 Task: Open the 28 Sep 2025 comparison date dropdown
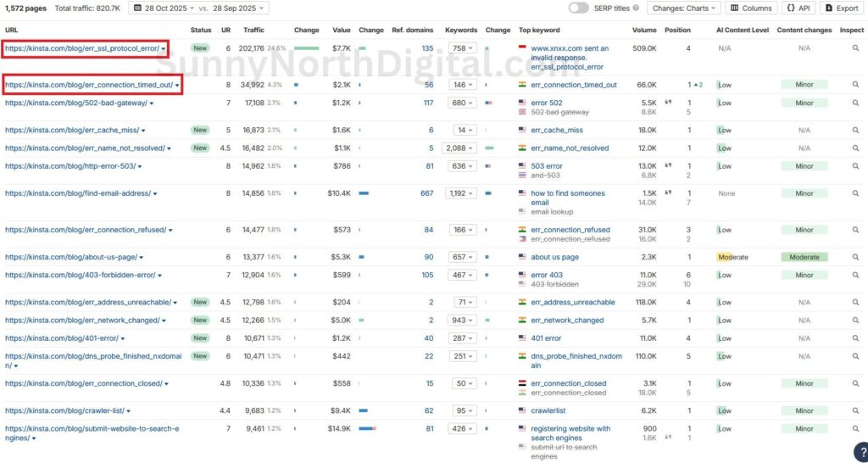point(238,8)
